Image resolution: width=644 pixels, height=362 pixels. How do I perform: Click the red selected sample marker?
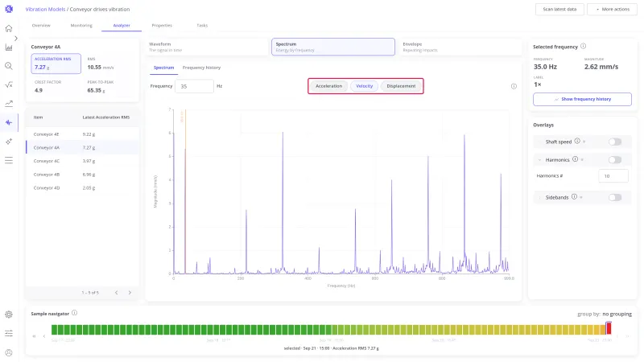click(x=609, y=328)
